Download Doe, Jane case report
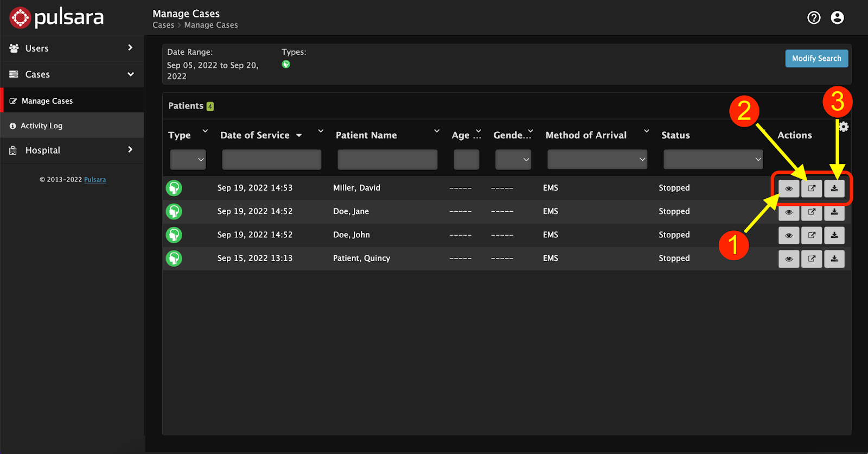This screenshot has height=454, width=868. coord(834,212)
